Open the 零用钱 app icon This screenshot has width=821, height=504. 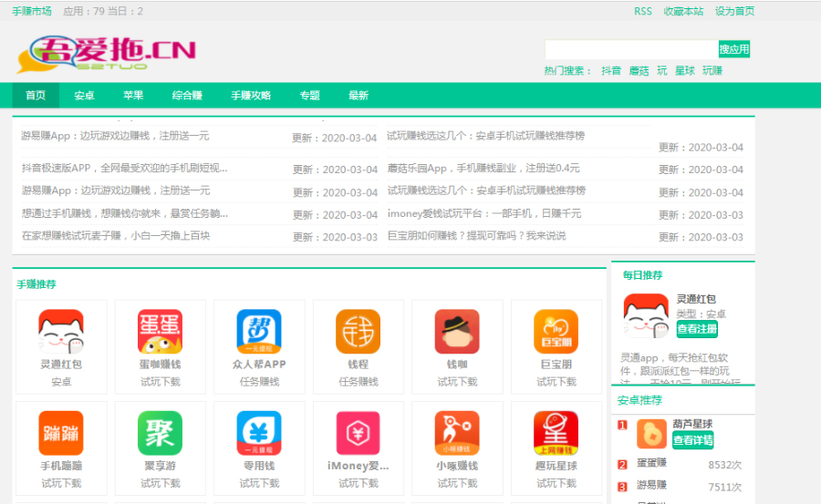click(259, 433)
